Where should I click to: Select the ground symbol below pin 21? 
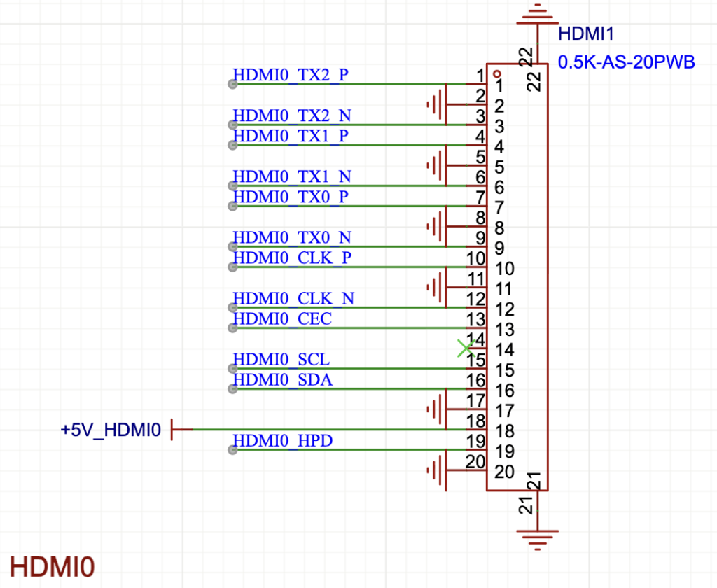[537, 535]
